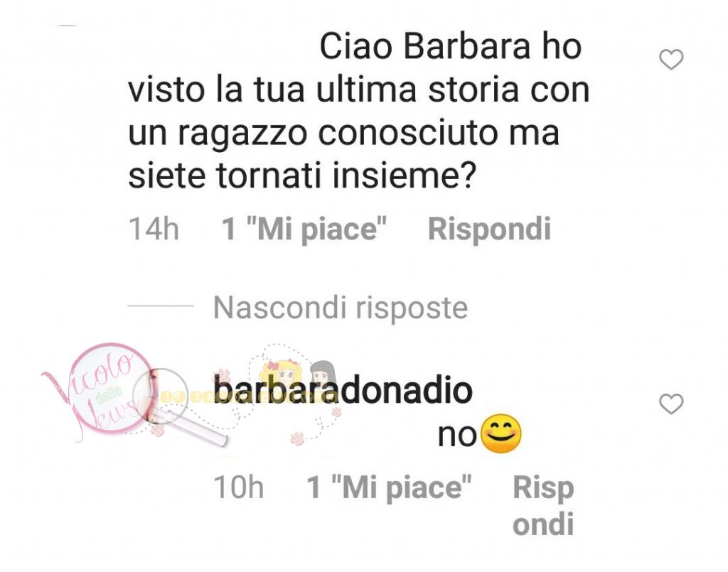728x572 pixels.
Task: View likes on the 10h reply
Action: tap(389, 487)
